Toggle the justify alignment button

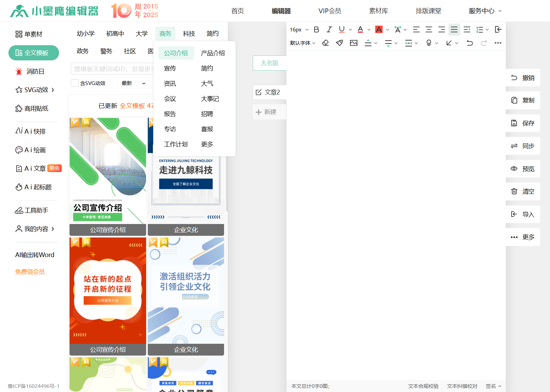pos(454,30)
